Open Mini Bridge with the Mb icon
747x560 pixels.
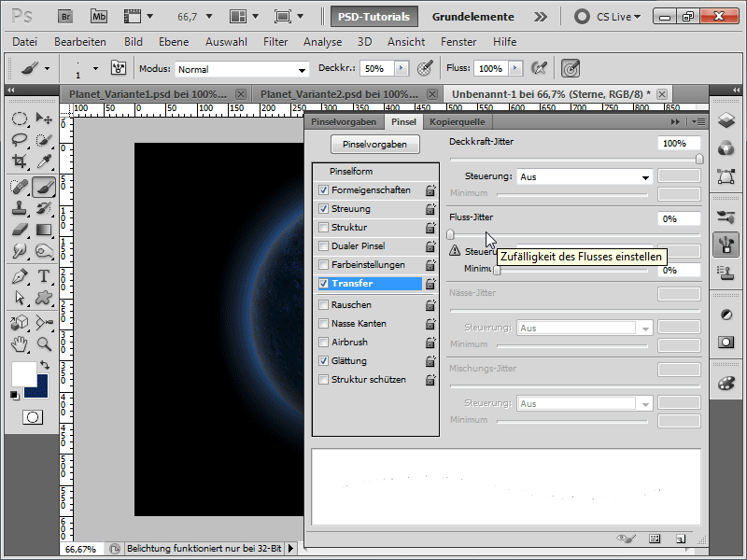(99, 17)
